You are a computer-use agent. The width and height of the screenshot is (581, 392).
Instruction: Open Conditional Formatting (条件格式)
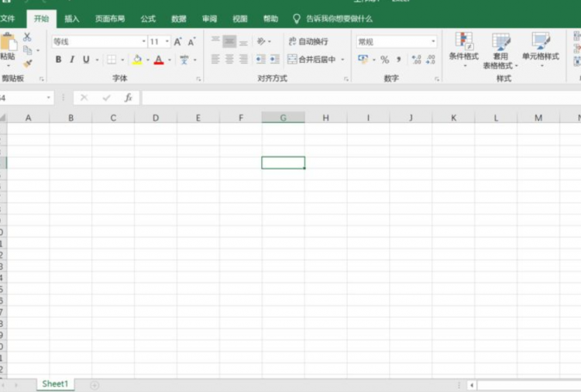point(464,50)
